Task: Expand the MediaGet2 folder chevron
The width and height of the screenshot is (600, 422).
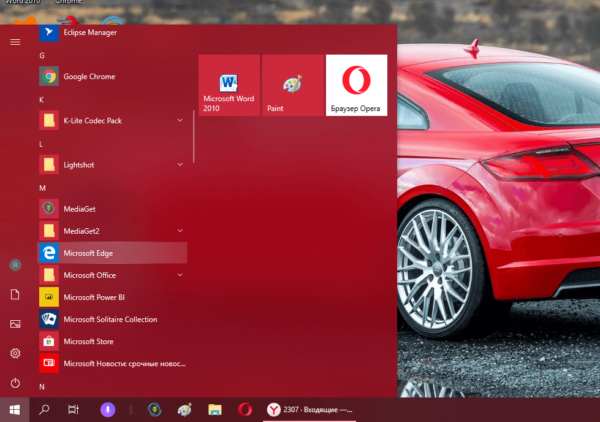Action: pyautogui.click(x=180, y=231)
